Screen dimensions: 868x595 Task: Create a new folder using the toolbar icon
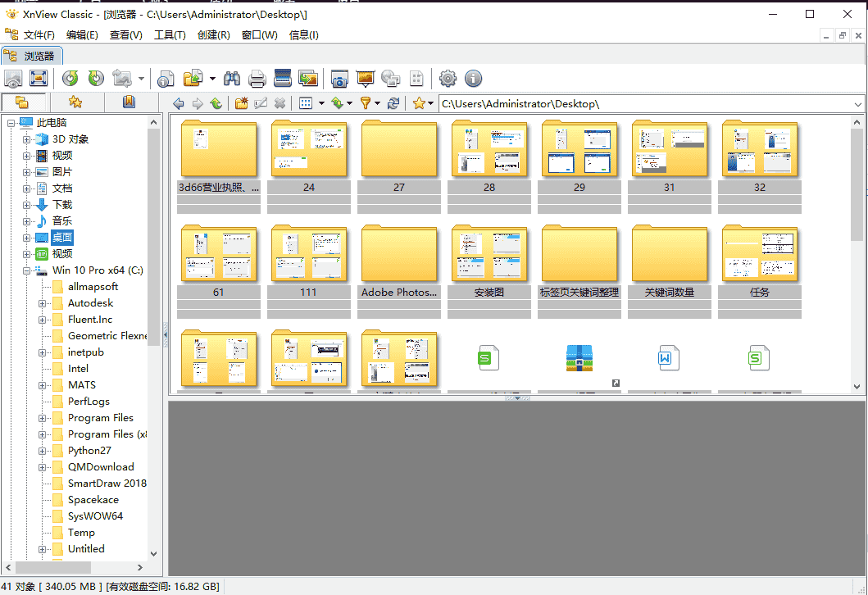point(242,103)
